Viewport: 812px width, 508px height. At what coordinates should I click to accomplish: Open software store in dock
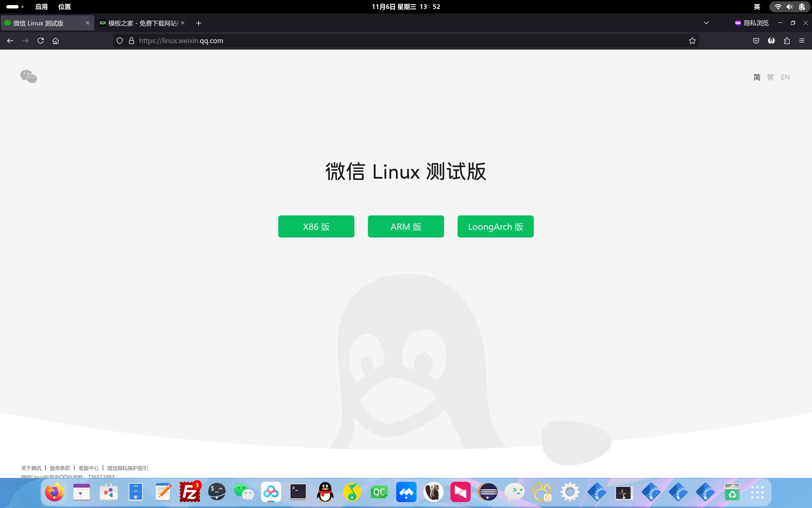[108, 492]
